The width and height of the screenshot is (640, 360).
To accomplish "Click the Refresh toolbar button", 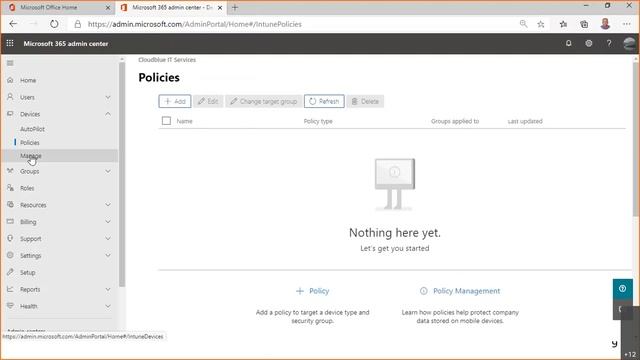I will pos(324,101).
